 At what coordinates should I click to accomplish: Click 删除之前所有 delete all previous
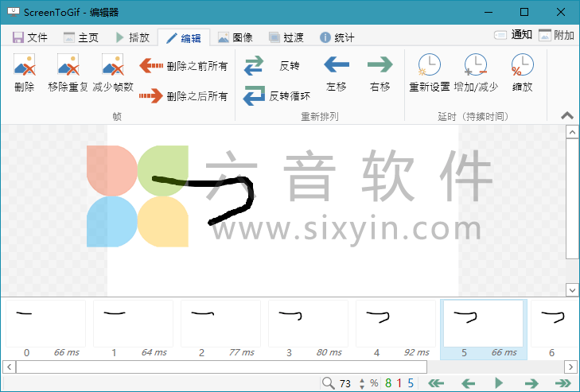(x=184, y=66)
